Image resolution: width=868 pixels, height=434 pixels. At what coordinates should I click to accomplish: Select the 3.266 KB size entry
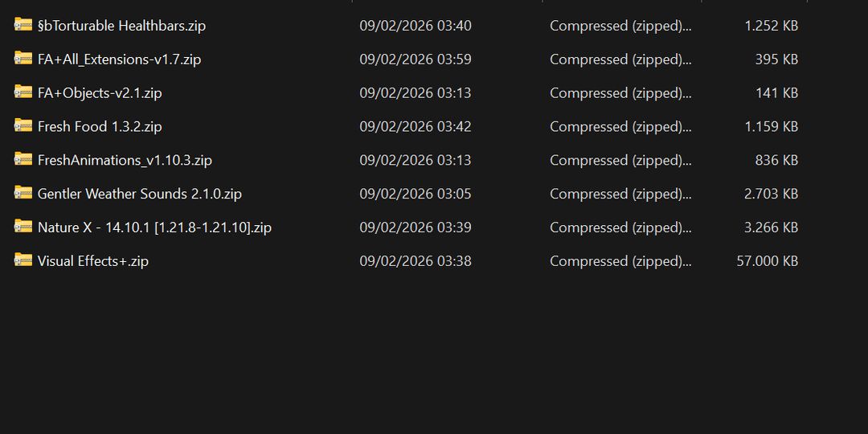(x=771, y=228)
